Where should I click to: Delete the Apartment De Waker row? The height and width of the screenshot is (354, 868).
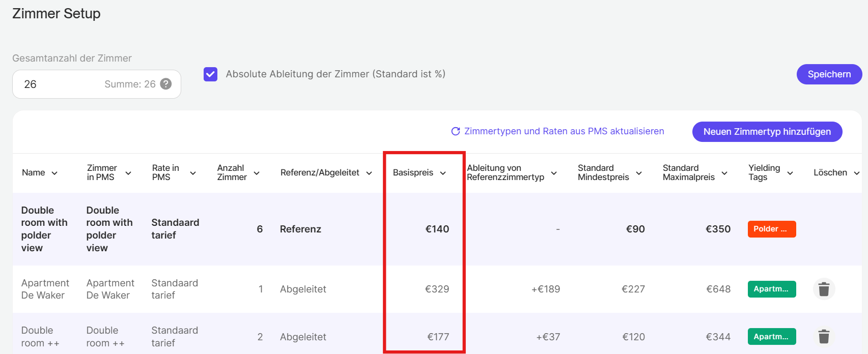pos(824,289)
